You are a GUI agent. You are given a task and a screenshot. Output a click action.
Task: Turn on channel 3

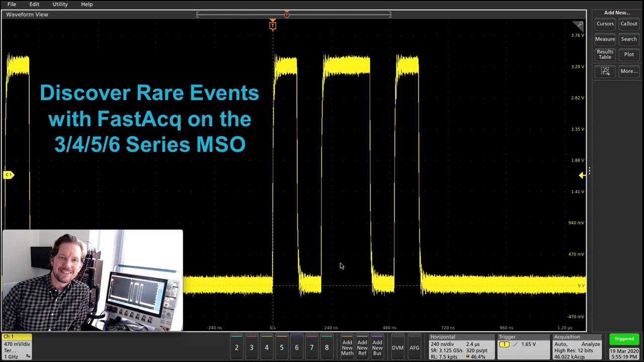(x=252, y=346)
